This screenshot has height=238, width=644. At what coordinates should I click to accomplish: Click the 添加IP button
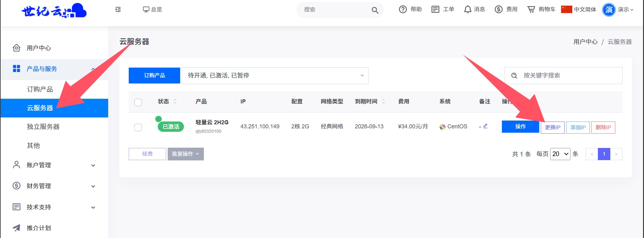pos(578,127)
